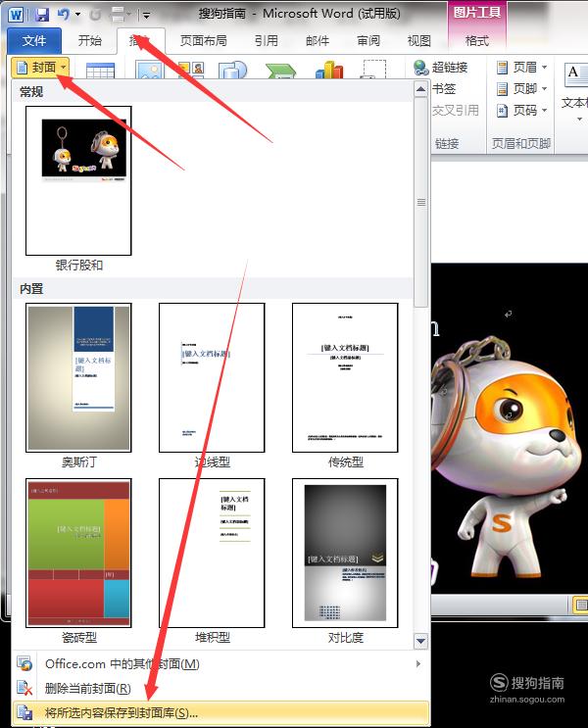
Task: Select the 奥斯汀 cover page thumbnail
Action: pyautogui.click(x=78, y=377)
